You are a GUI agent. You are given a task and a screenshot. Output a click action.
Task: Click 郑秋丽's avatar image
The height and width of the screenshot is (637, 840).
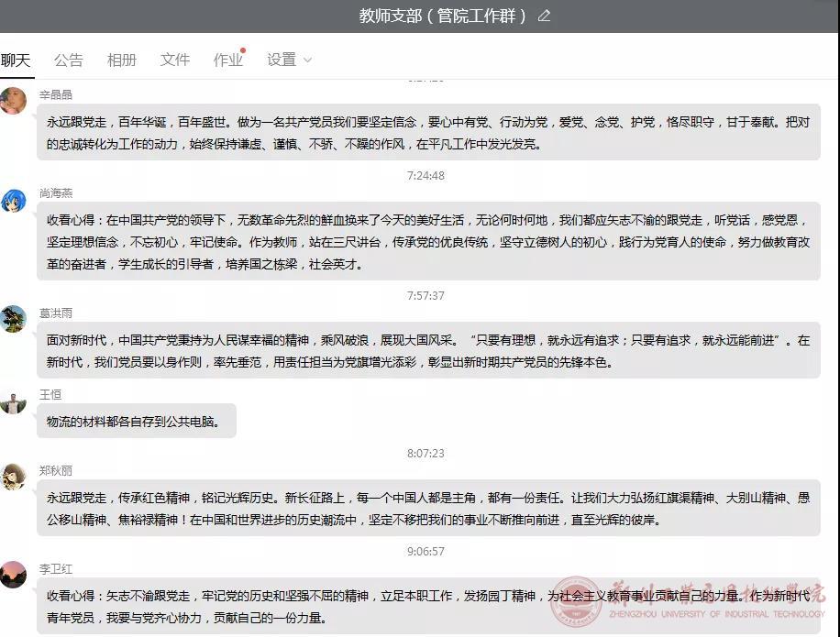13,477
